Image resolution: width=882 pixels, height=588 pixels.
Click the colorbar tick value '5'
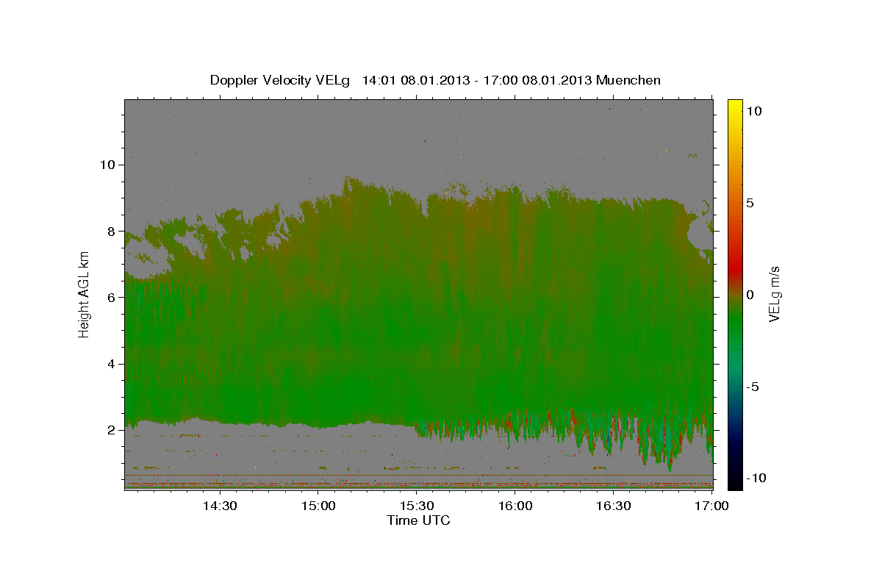pos(750,203)
